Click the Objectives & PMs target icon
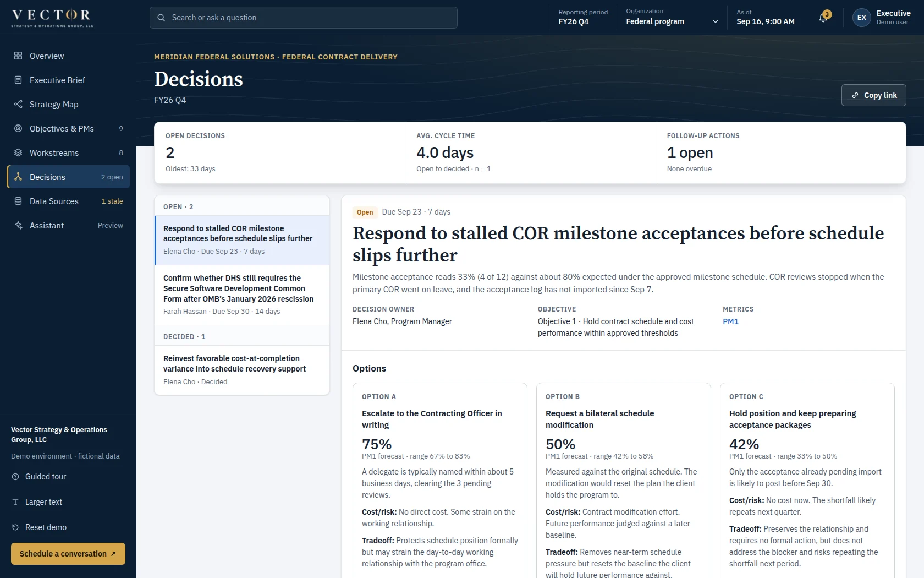 click(x=18, y=128)
